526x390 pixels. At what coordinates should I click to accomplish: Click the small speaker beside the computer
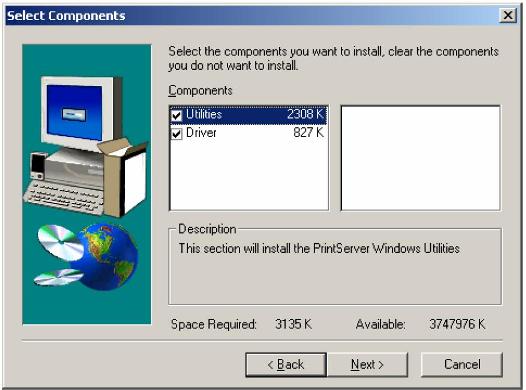pos(38,166)
